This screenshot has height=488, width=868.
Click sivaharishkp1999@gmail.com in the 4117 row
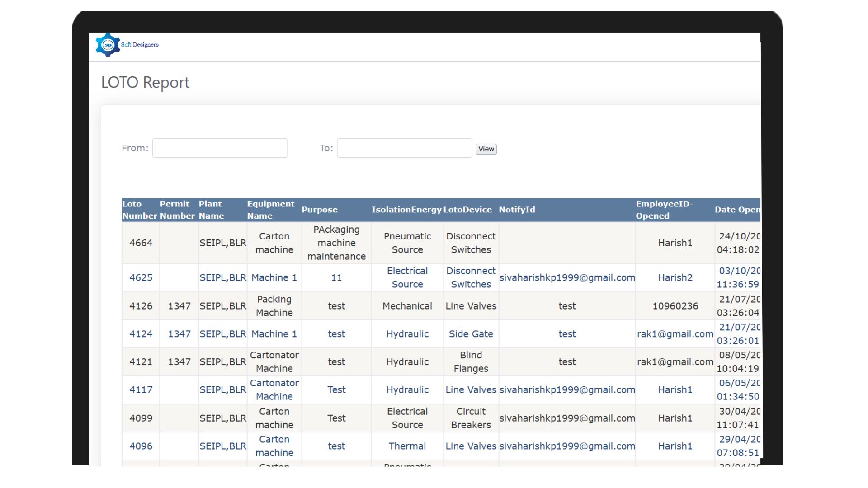(x=567, y=389)
